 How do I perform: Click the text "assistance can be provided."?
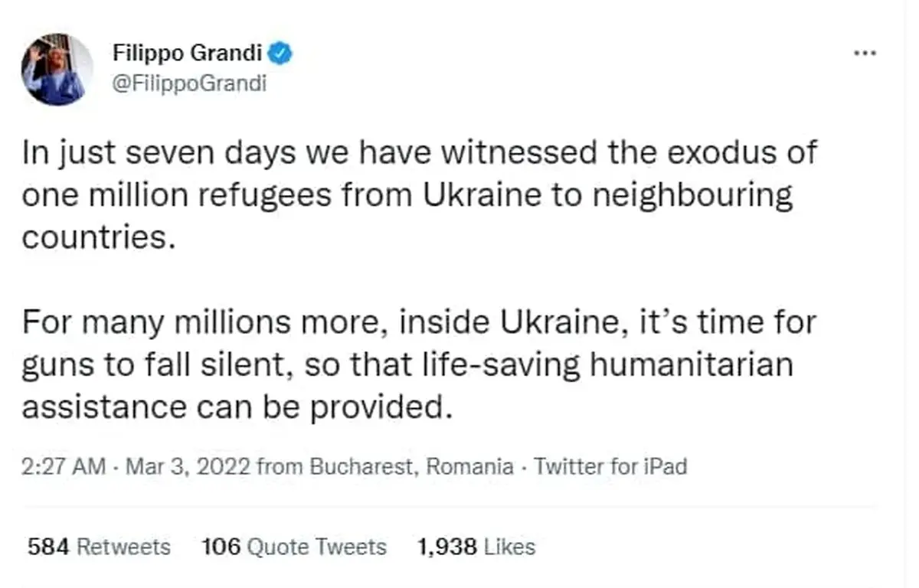coord(233,407)
